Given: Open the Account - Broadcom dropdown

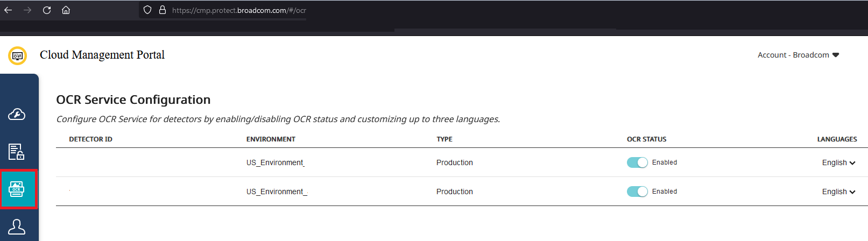Looking at the screenshot, I should tap(798, 55).
